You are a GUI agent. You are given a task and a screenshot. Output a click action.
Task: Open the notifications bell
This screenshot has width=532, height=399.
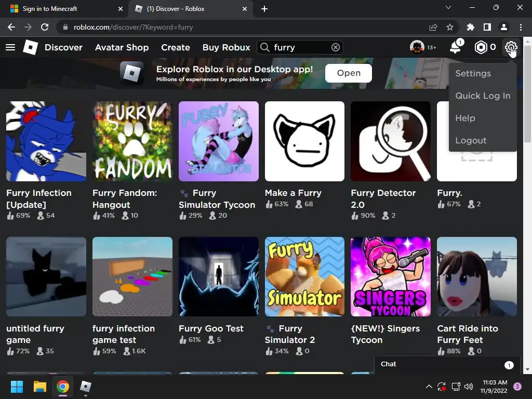point(455,47)
